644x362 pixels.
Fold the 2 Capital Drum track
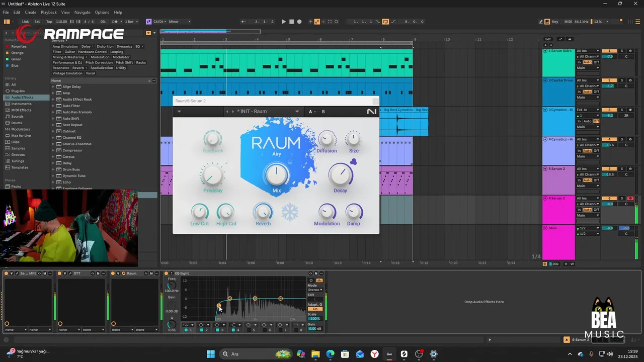[x=545, y=80]
